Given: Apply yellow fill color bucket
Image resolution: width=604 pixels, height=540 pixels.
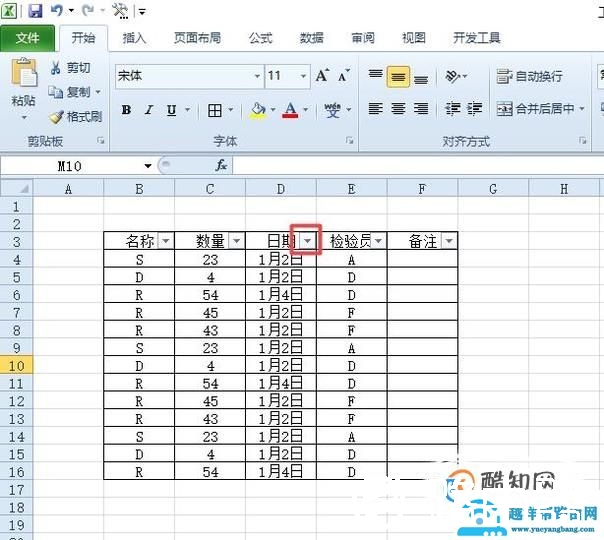Looking at the screenshot, I should point(258,110).
